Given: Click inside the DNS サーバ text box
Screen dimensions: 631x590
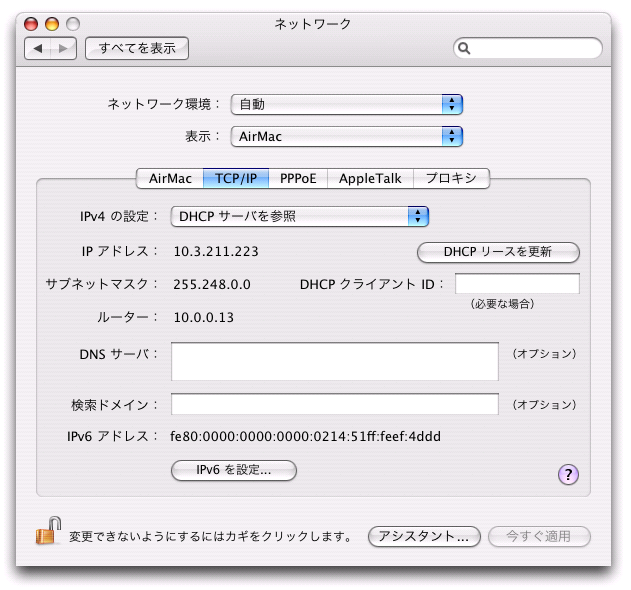Looking at the screenshot, I should click(334, 361).
